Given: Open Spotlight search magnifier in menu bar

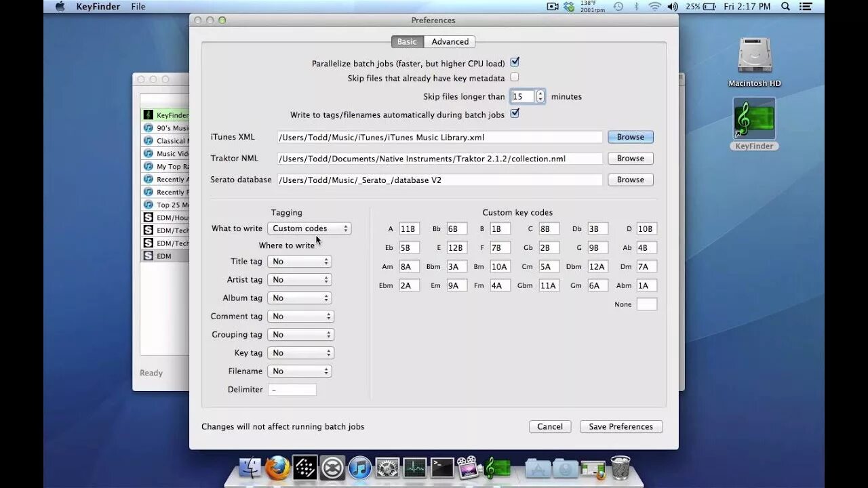Looking at the screenshot, I should coord(786,7).
